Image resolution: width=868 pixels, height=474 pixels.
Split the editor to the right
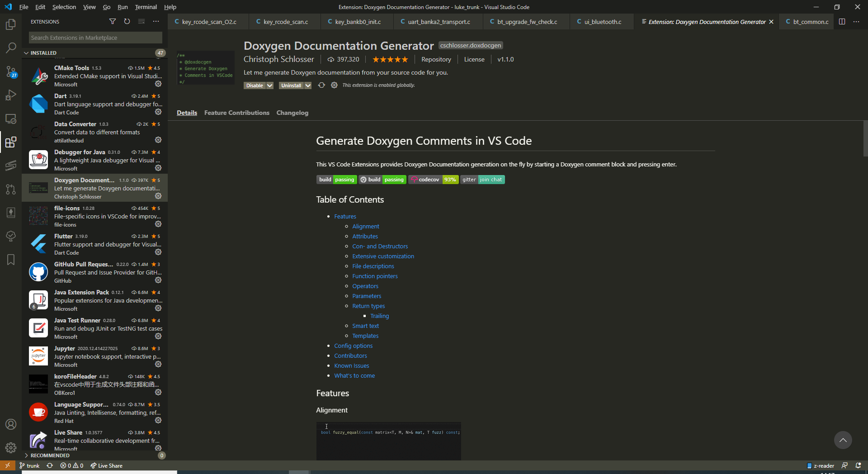pyautogui.click(x=842, y=21)
